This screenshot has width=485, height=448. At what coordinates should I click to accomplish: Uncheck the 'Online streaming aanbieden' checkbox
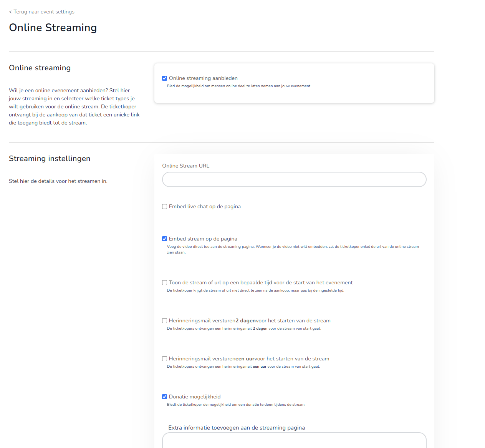(165, 78)
